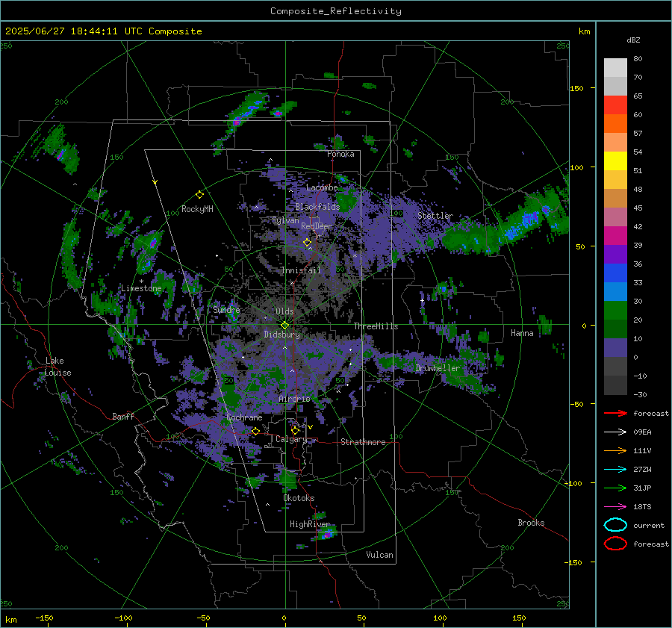Select the orange 111V arrow legend icon
The height and width of the screenshot is (628, 672).
[x=615, y=450]
